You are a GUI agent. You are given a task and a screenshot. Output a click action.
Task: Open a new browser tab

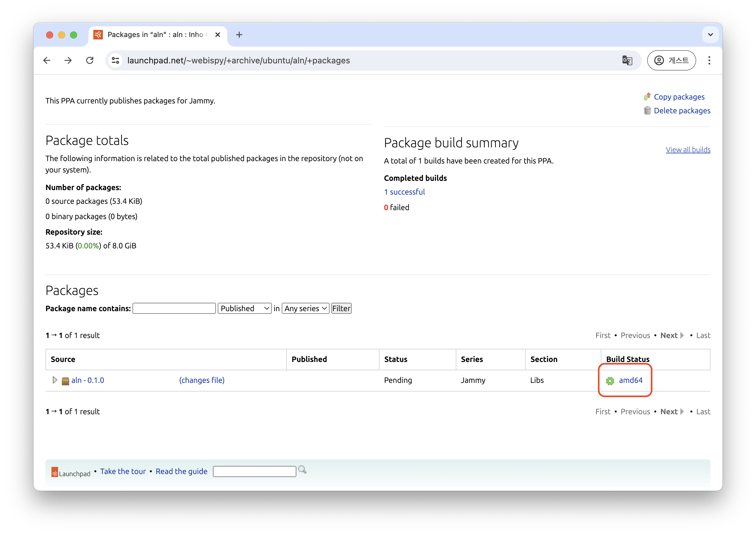click(x=239, y=35)
